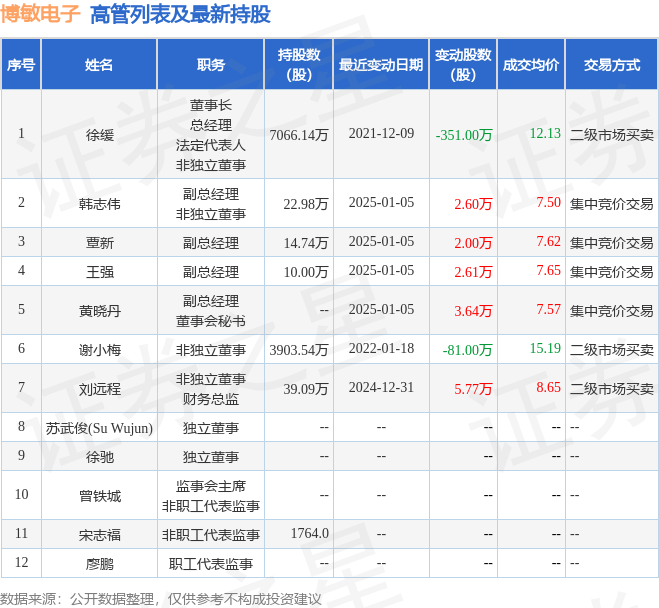Select executive name 徐缓 in row 1
Image resolution: width=659 pixels, height=608 pixels.
(x=99, y=134)
